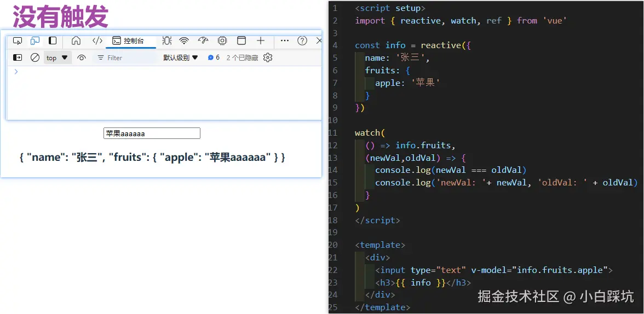Click the watch( code line

(370, 133)
